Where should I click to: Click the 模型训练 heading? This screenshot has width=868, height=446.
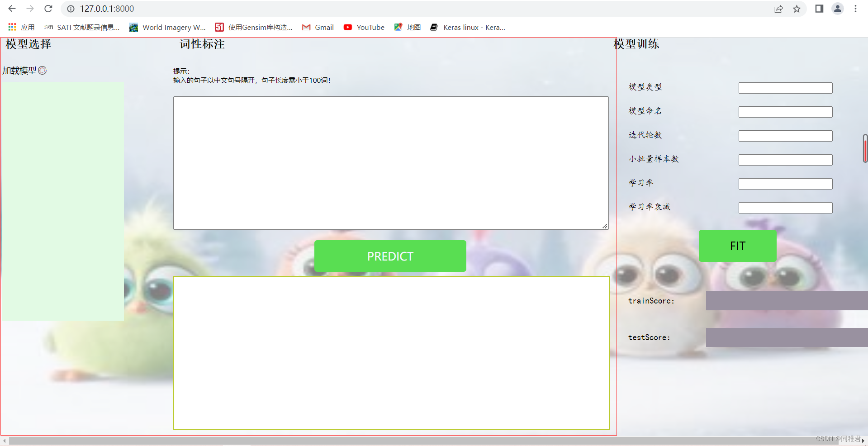(636, 44)
